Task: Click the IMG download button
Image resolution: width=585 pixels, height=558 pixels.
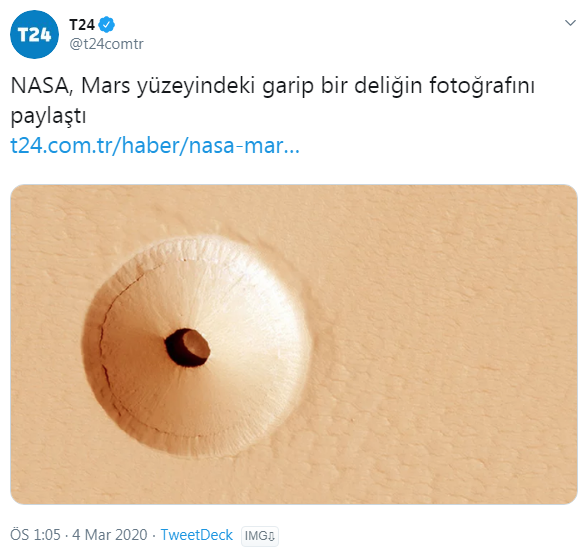Action: click(x=260, y=536)
